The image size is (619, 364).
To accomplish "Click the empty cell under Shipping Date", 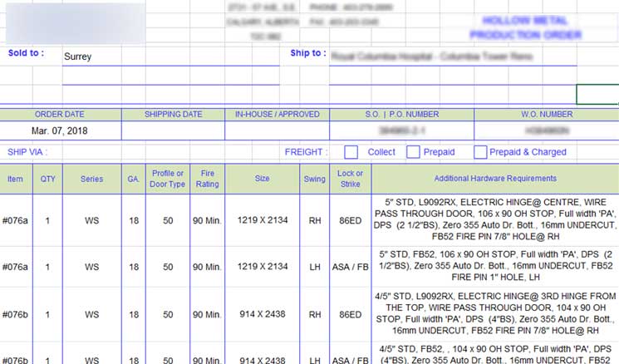I will [x=173, y=130].
